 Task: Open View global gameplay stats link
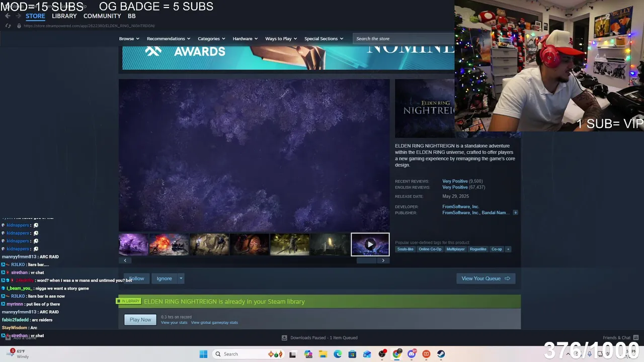[x=214, y=323]
